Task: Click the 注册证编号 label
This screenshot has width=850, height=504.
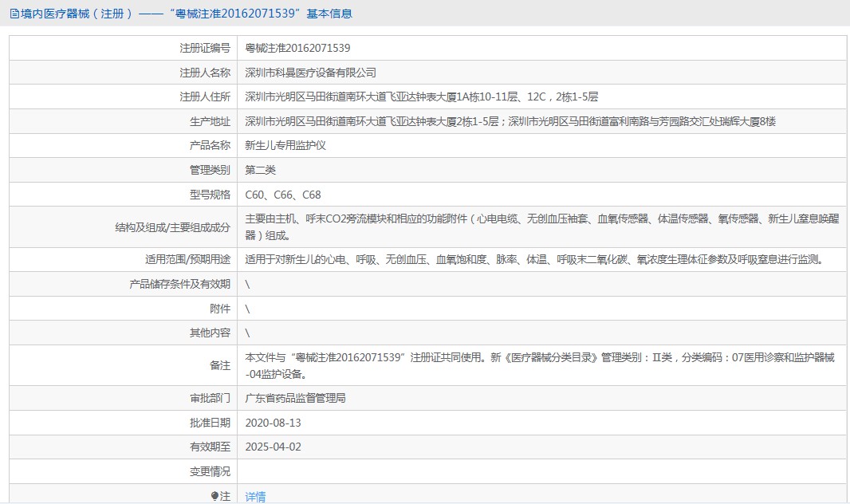Action: coord(205,48)
